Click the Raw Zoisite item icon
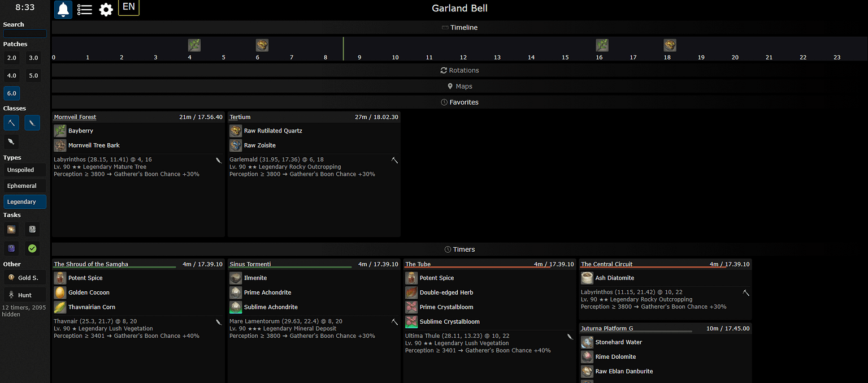 236,145
